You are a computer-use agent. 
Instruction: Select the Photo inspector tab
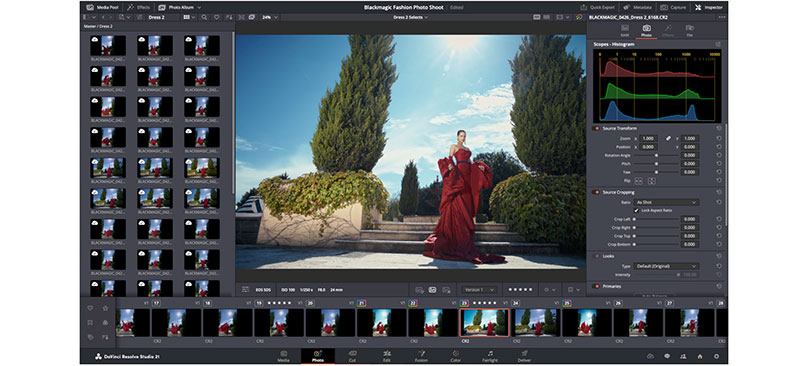click(646, 30)
